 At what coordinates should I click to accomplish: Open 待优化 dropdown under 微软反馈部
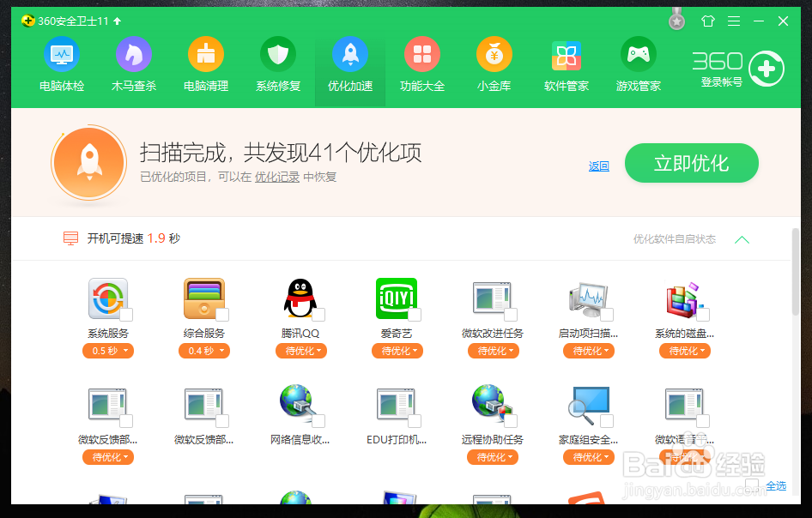coord(107,457)
